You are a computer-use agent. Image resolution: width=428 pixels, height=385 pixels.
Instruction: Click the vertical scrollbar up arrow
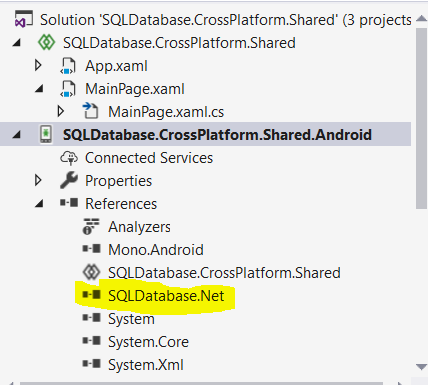[421, 19]
